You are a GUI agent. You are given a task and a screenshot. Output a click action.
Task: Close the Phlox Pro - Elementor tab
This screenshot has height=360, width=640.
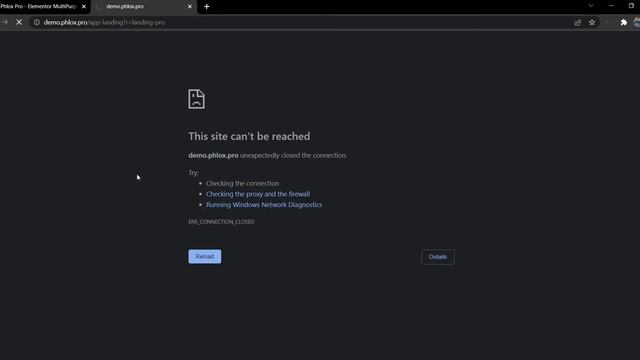click(84, 7)
